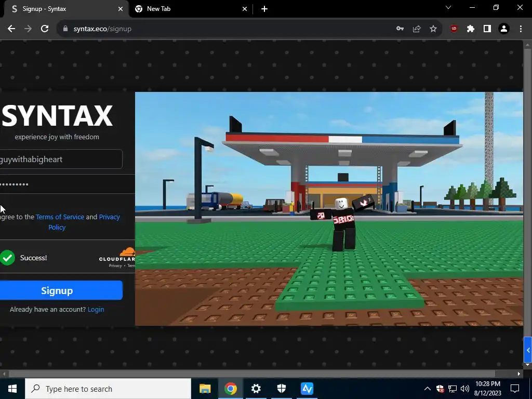
Task: Open the Chrome profile avatar
Action: point(504,29)
